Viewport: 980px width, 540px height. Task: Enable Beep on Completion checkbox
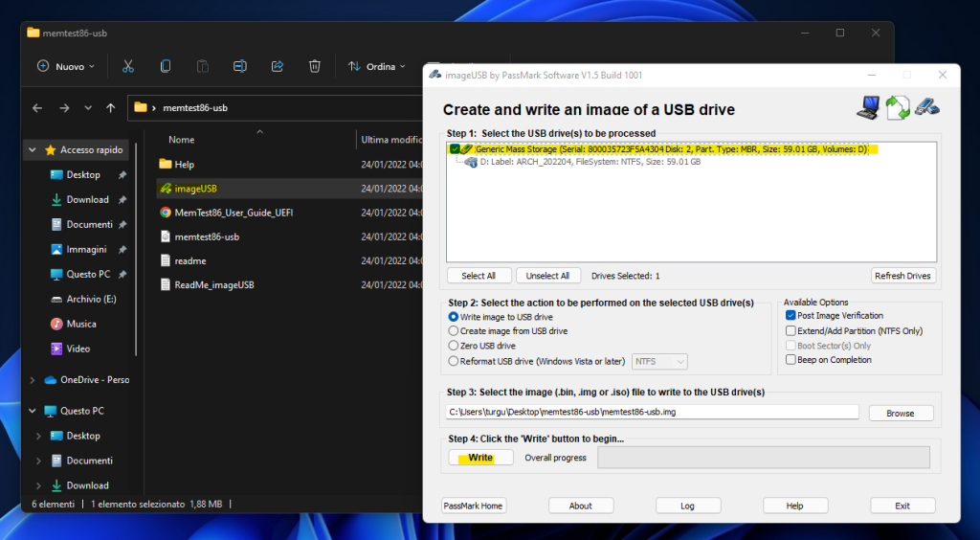coord(791,360)
